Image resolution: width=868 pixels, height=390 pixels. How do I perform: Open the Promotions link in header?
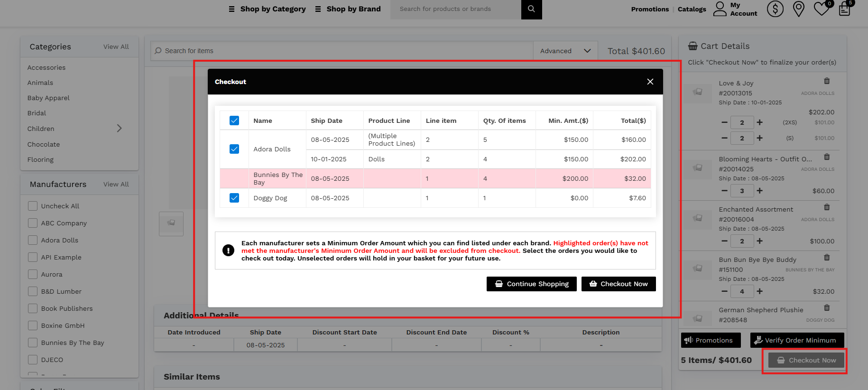point(650,9)
